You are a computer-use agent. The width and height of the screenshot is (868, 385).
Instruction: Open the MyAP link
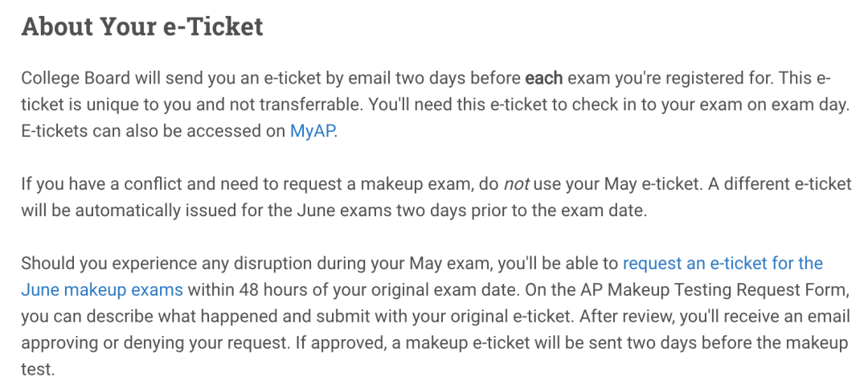312,131
